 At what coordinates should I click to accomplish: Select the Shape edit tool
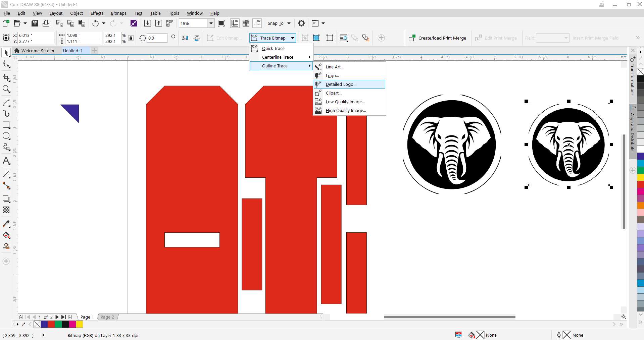tap(6, 64)
